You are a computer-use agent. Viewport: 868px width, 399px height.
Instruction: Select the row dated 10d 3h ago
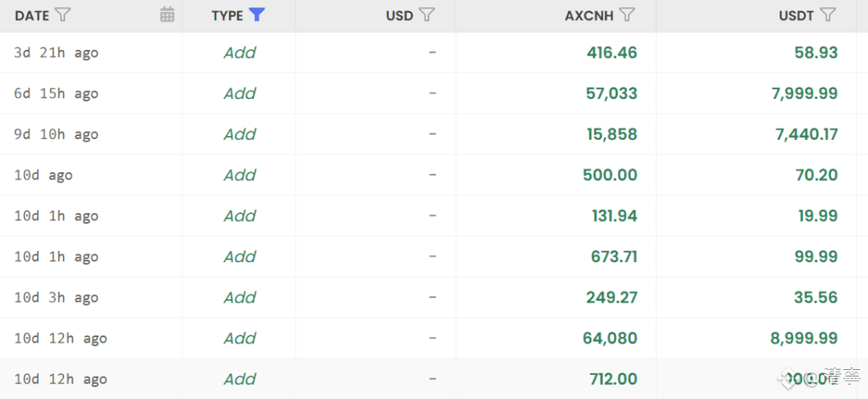[x=56, y=298]
